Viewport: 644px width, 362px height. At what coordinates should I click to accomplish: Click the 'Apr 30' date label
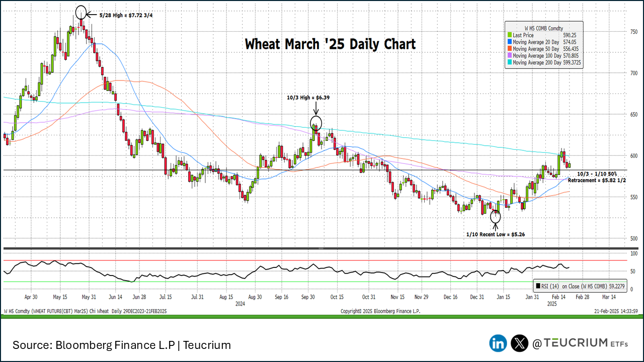pos(31,297)
